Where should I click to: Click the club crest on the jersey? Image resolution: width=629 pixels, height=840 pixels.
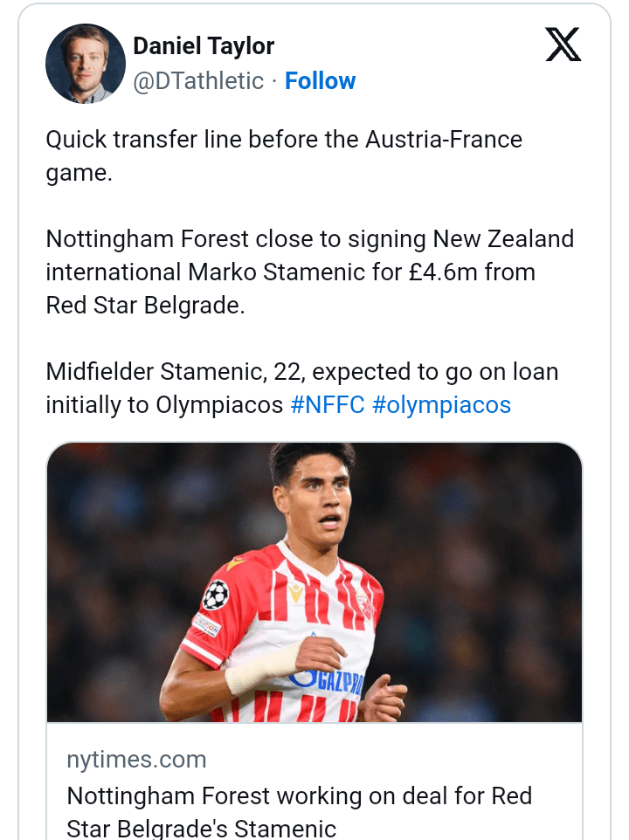tap(364, 602)
